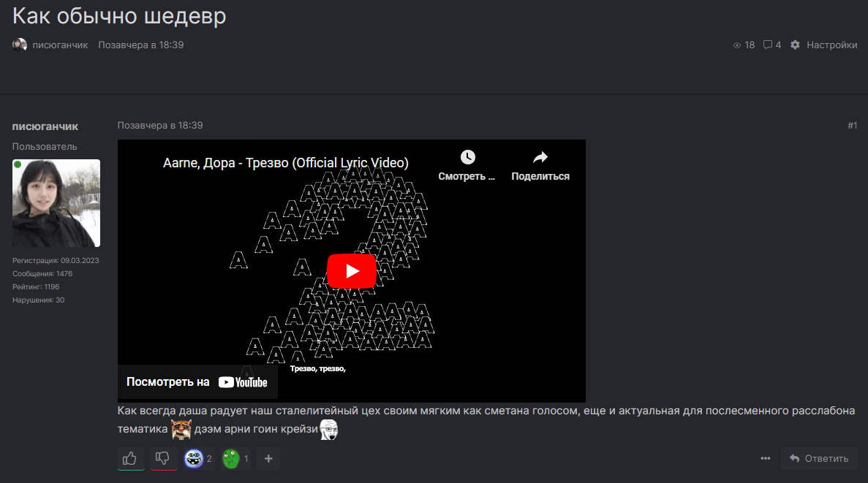Click the post number #1 permalink
This screenshot has height=483, width=868.
click(x=853, y=126)
